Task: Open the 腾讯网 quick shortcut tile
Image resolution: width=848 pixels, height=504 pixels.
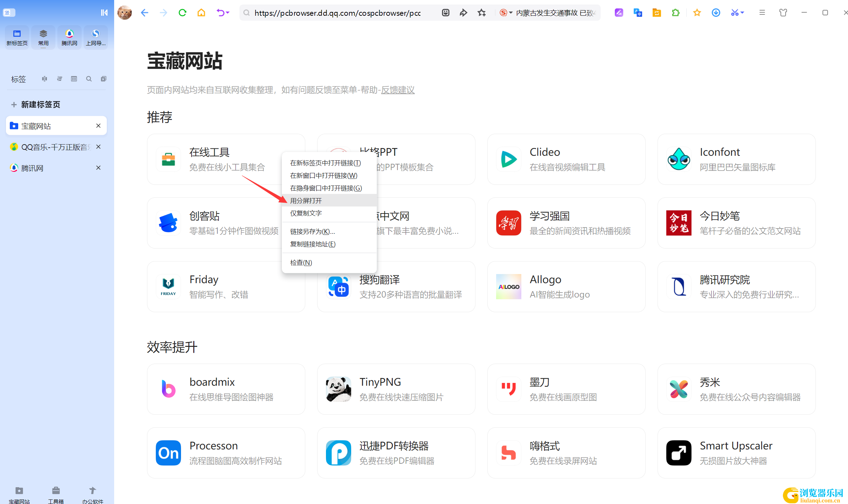Action: [x=69, y=37]
